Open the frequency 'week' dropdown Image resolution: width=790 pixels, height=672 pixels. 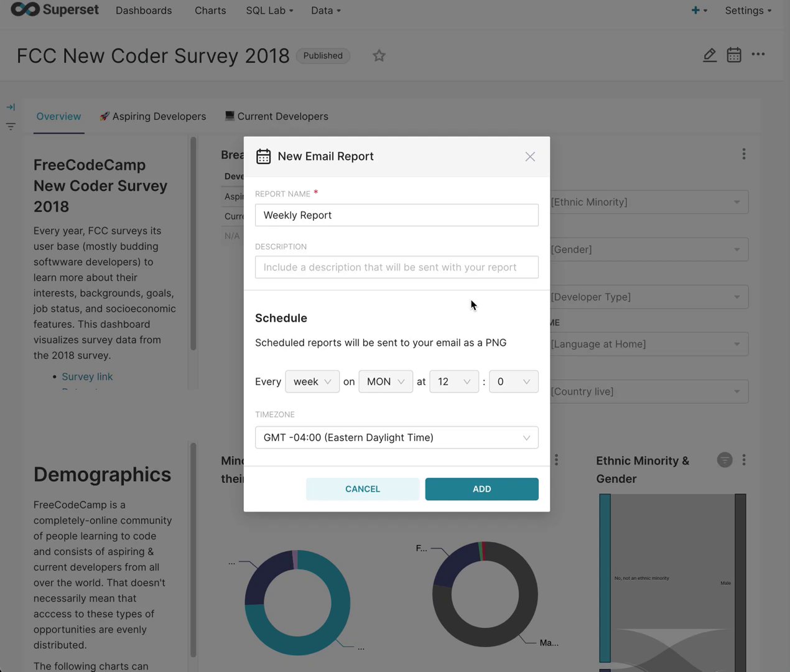pos(312,381)
